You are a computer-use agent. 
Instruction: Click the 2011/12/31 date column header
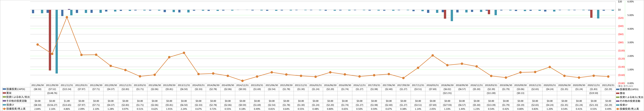pos(67,85)
